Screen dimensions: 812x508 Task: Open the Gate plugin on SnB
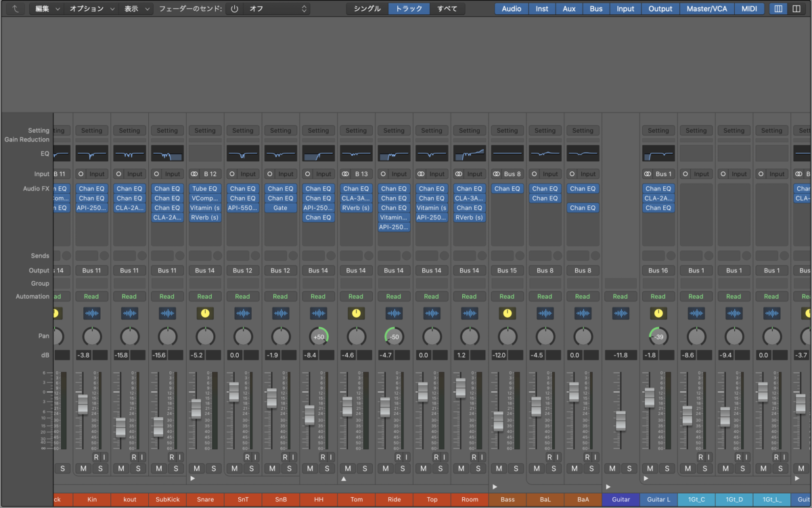coord(280,208)
